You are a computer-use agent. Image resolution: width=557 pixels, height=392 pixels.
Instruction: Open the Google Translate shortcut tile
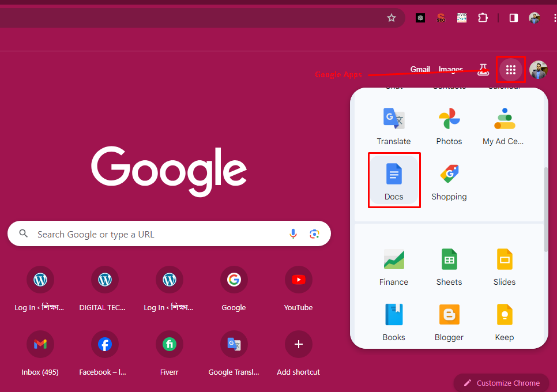coord(234,353)
